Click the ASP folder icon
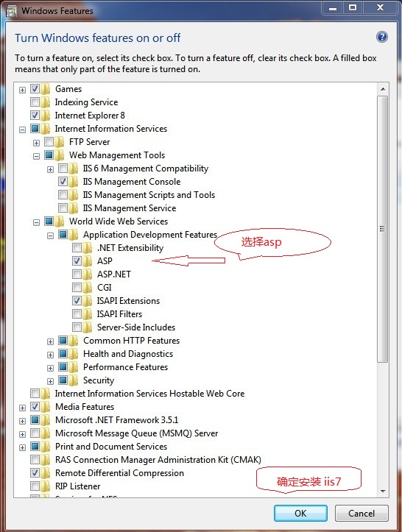Viewport: 402px width, 532px height. click(88, 261)
